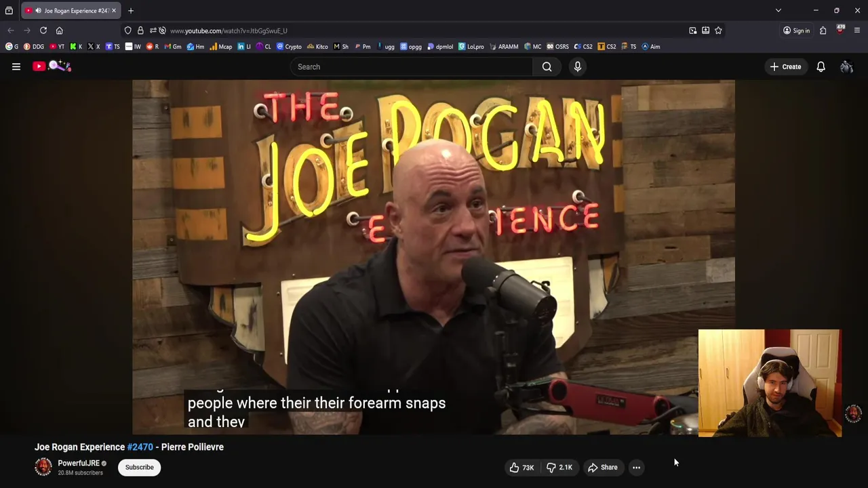Open the browser tab list dropdown arrow
The image size is (868, 488).
778,11
